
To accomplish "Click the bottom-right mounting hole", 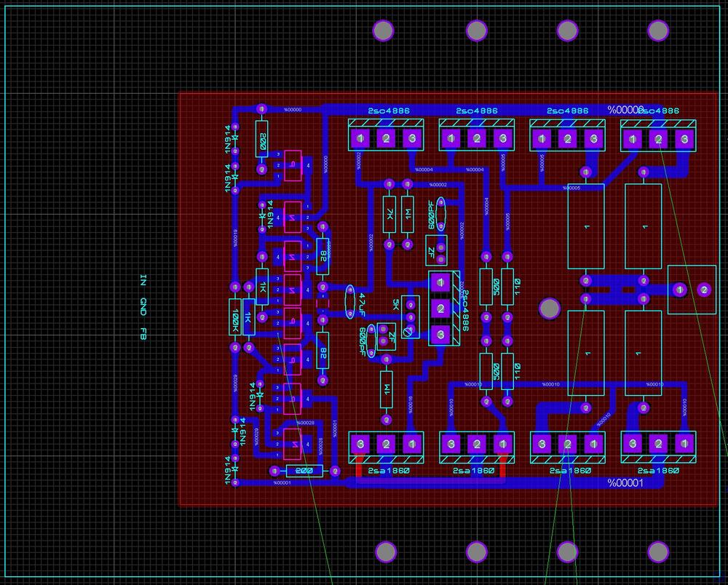I will tap(658, 552).
